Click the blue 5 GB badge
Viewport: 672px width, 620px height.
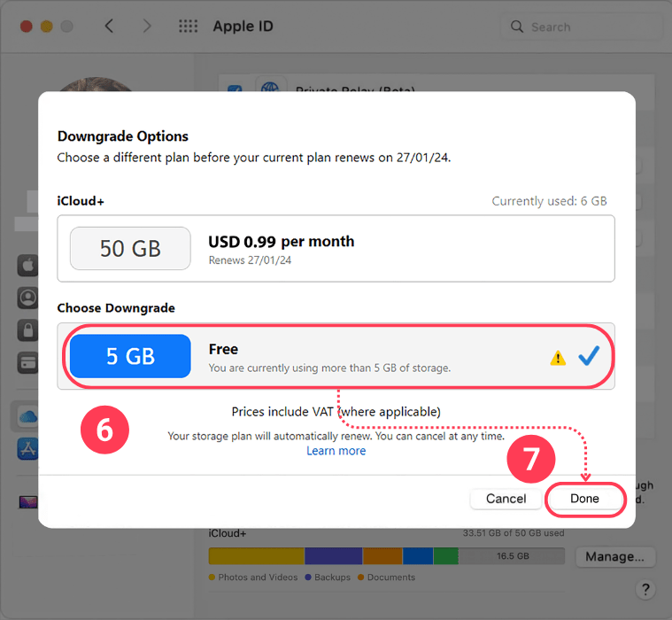coord(130,356)
